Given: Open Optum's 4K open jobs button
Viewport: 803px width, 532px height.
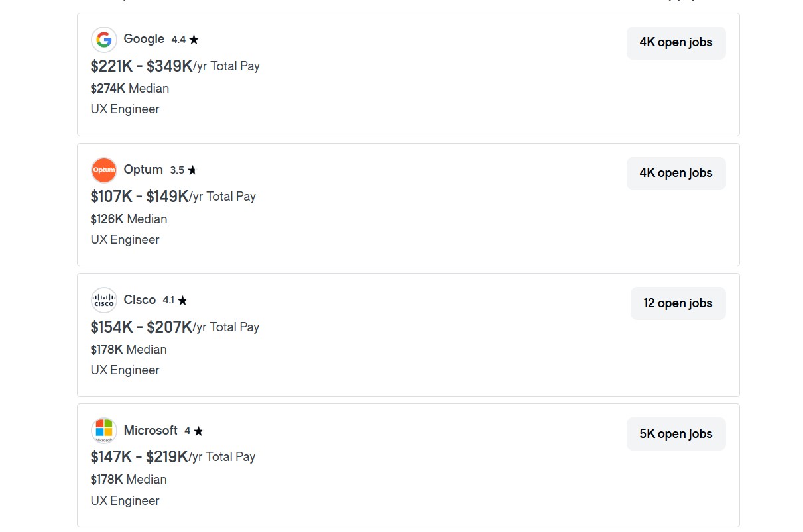Looking at the screenshot, I should 676,173.
